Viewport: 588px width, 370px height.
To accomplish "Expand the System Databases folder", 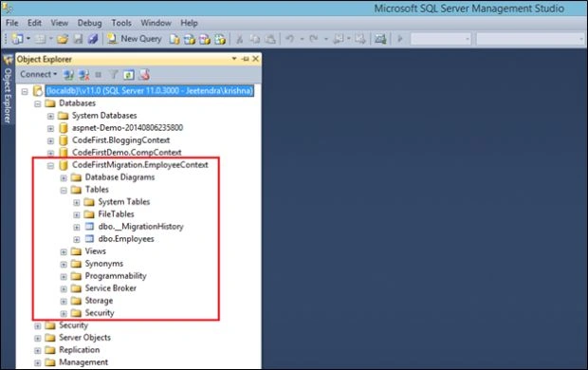I will point(50,116).
